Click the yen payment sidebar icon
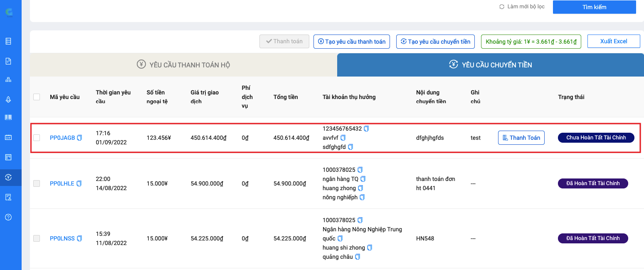The height and width of the screenshot is (270, 644). (8, 177)
